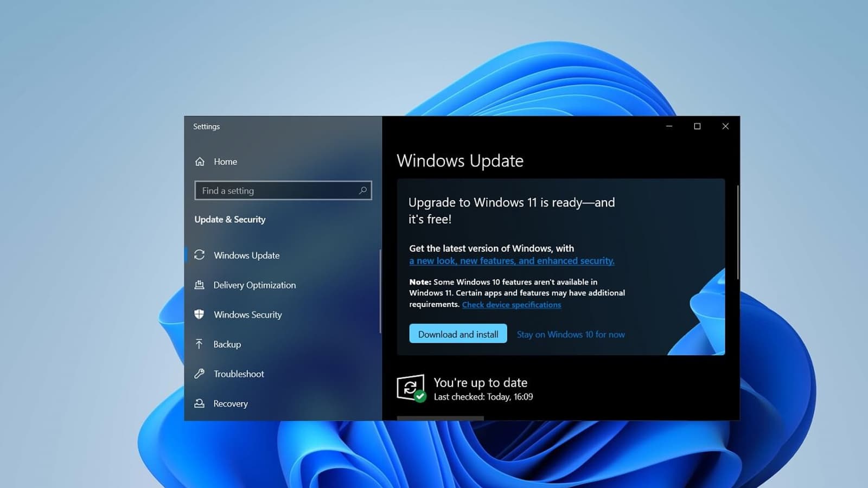Open the Backup settings
Viewport: 868px width, 488px height.
pyautogui.click(x=227, y=344)
